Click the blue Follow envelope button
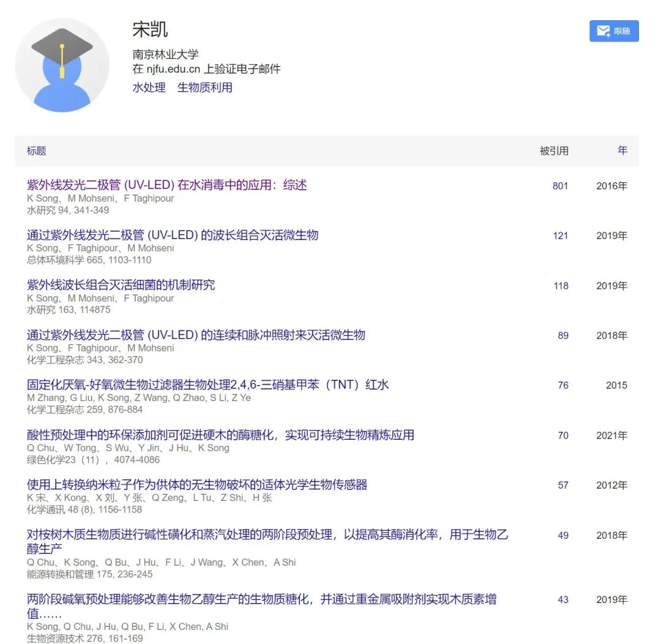The width and height of the screenshot is (661, 644). pos(613,31)
